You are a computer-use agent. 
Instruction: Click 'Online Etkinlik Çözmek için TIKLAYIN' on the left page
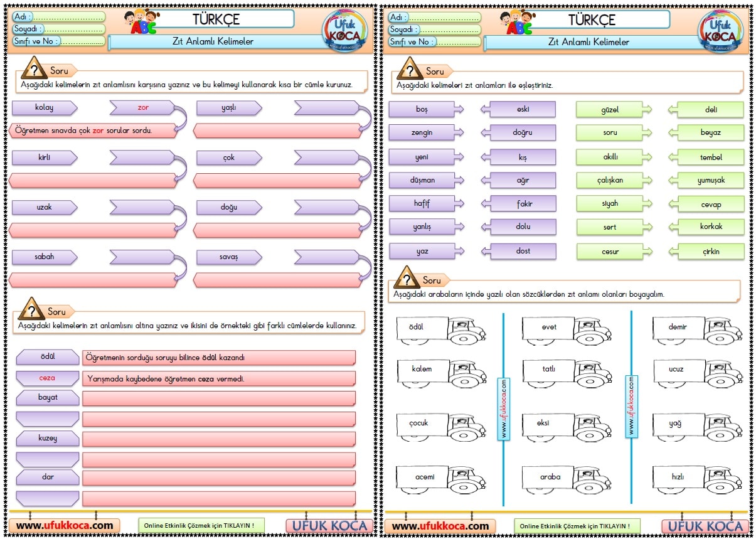pos(201,526)
